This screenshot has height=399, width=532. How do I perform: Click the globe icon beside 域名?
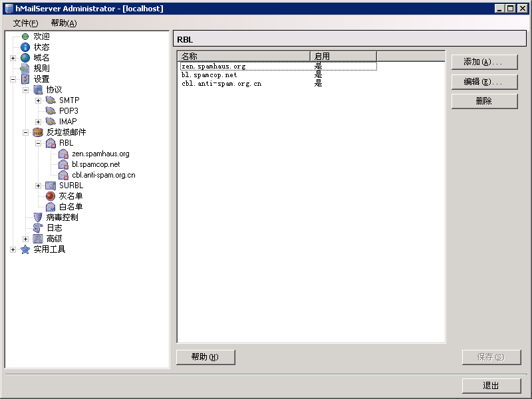coord(25,58)
